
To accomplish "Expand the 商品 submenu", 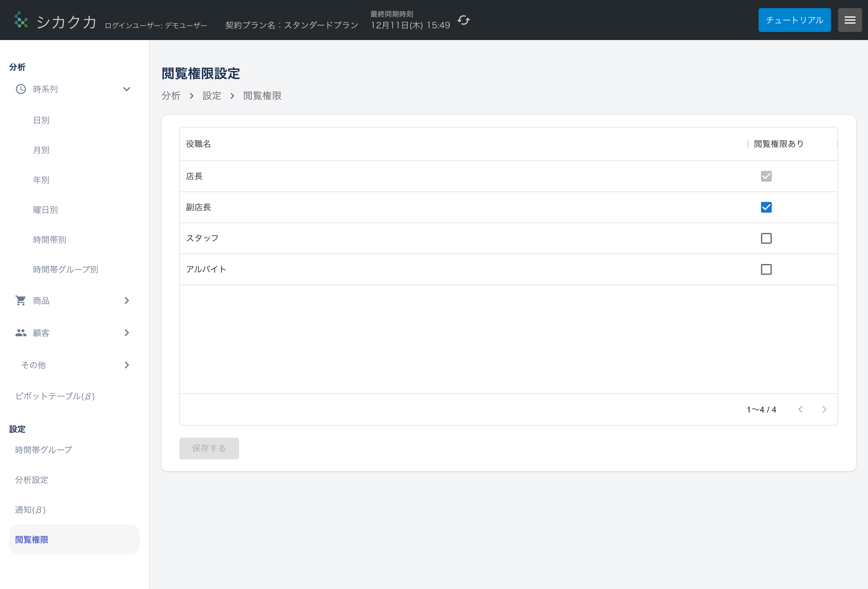I will click(127, 300).
